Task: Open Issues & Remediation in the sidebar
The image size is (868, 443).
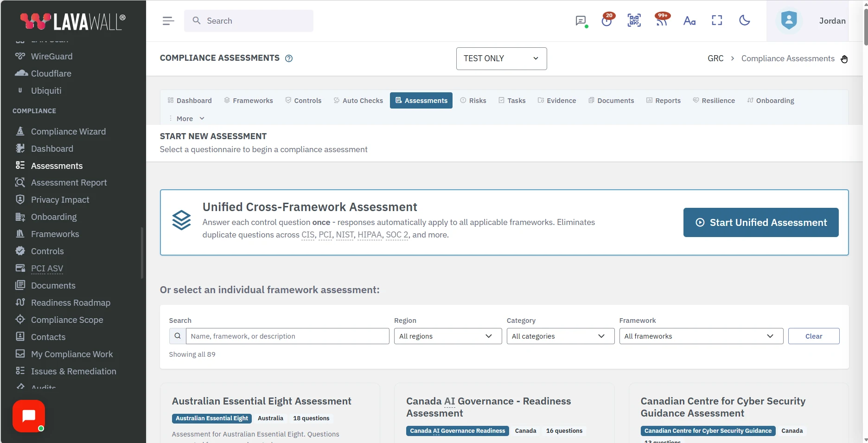Action: tap(73, 371)
